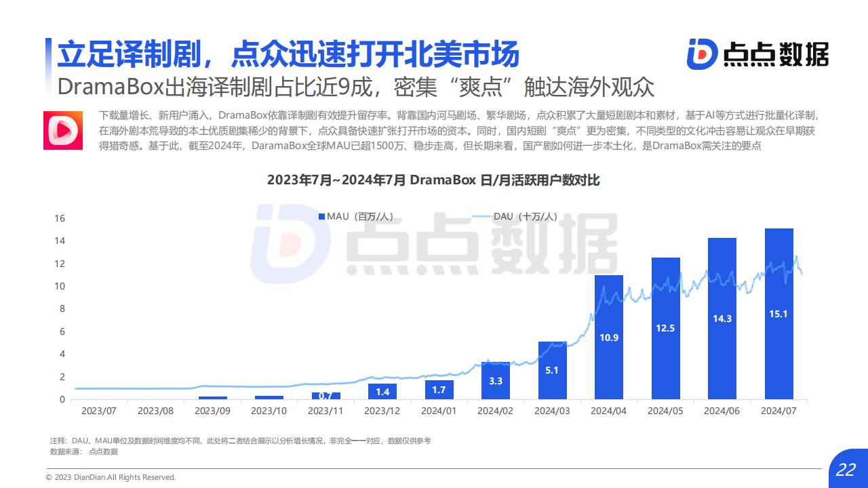Click the y-axis value 16

(x=59, y=218)
